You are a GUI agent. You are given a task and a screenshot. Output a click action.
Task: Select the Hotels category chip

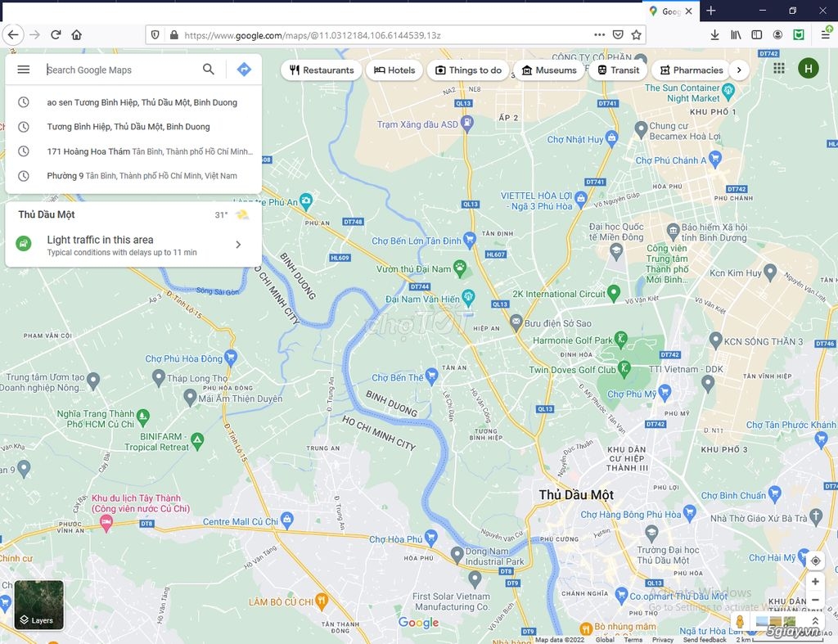[x=394, y=70]
